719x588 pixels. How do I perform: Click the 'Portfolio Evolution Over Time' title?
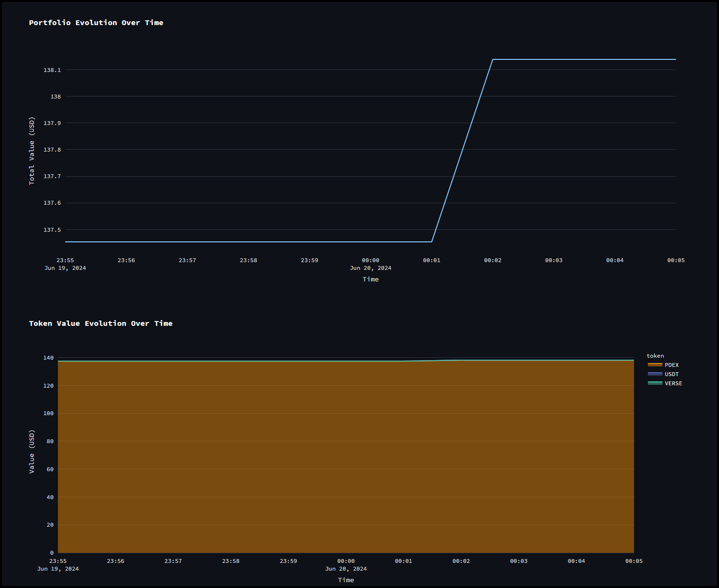[x=96, y=23]
